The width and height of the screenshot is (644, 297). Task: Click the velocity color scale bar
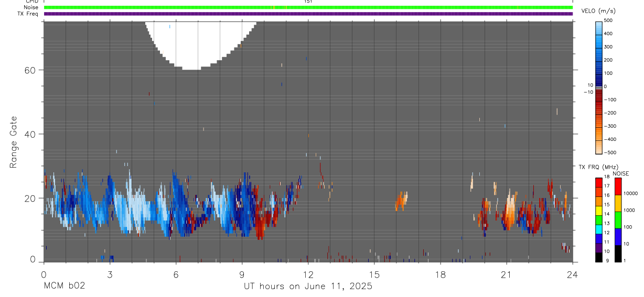click(x=599, y=87)
